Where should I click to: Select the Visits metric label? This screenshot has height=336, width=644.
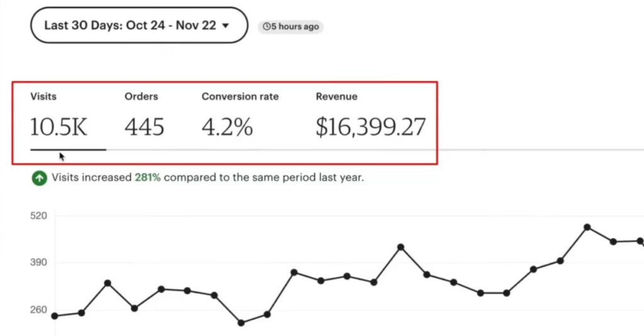coord(43,97)
